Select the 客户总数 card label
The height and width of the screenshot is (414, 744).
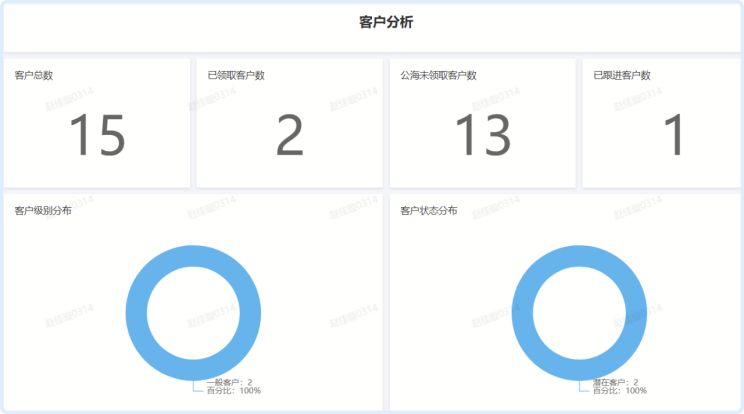click(34, 75)
